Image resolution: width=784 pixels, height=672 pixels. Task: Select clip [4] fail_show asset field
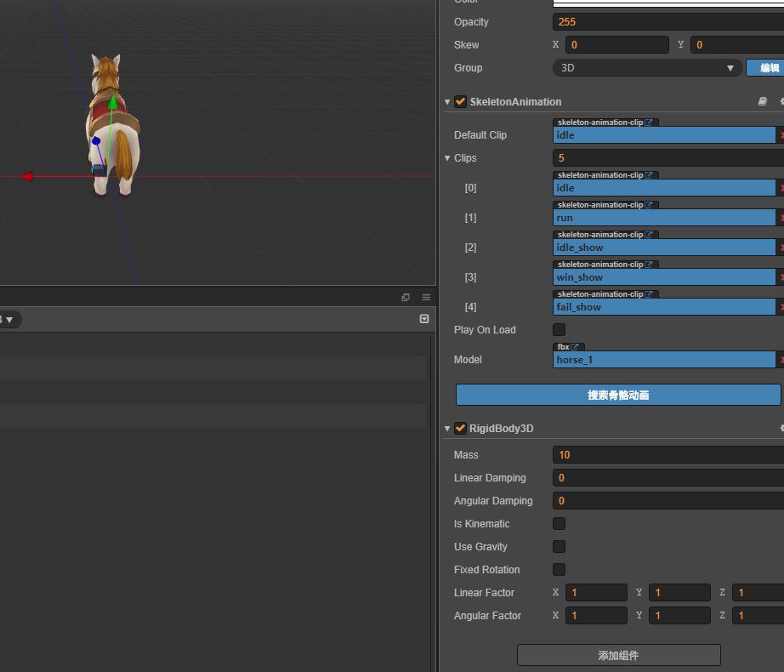point(664,307)
